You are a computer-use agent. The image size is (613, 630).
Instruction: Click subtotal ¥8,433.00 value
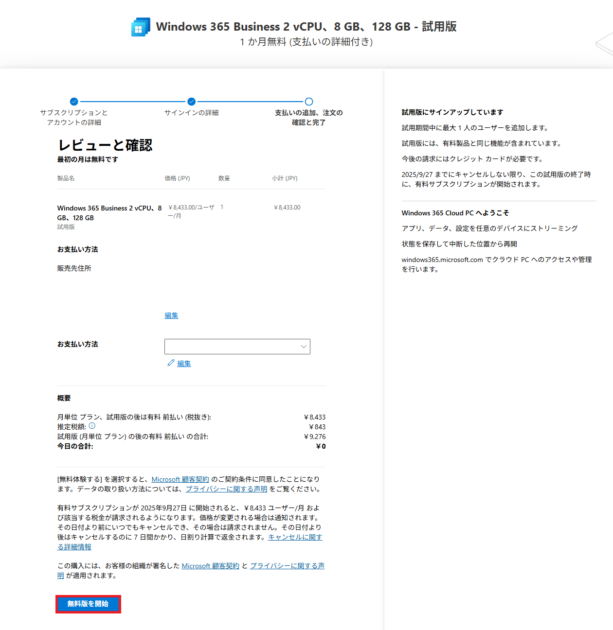tap(287, 207)
